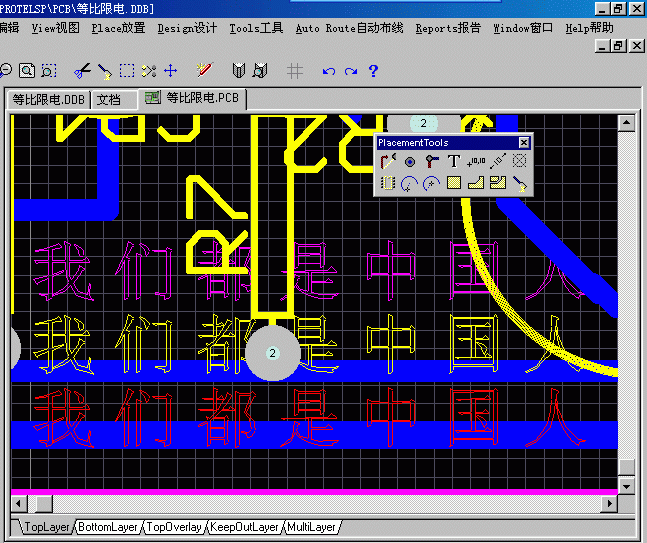Close the PlacementTools floating palette
647x543 pixels.
(524, 143)
